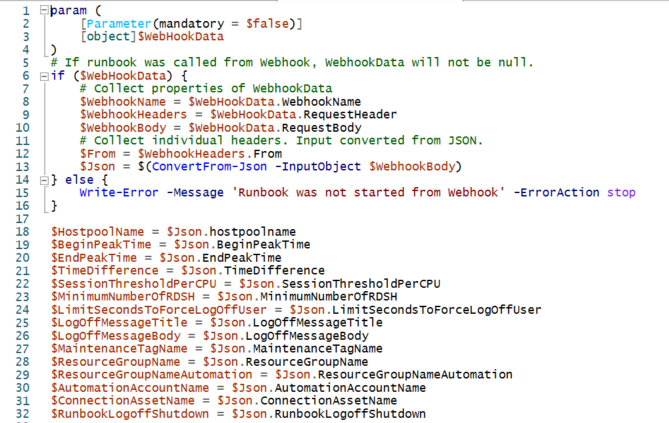The height and width of the screenshot is (423, 669).
Task: Click the $WebhookHeaders.From expression
Action: pyautogui.click(x=209, y=154)
